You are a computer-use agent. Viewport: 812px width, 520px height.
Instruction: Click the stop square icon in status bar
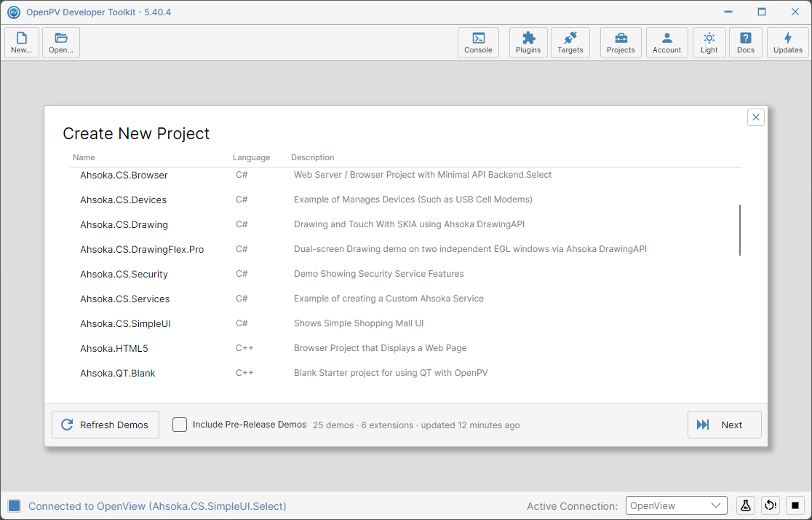point(795,505)
